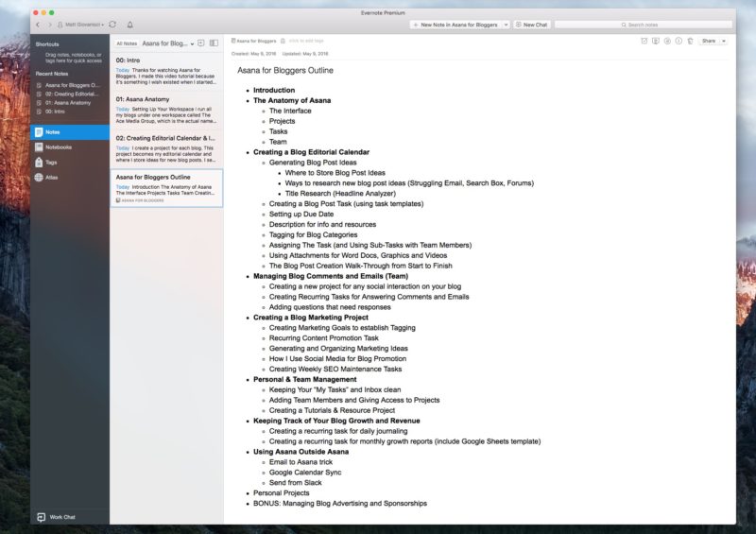Click the Updated: May 9, 2016 date
The height and width of the screenshot is (534, 756).
pyautogui.click(x=305, y=54)
